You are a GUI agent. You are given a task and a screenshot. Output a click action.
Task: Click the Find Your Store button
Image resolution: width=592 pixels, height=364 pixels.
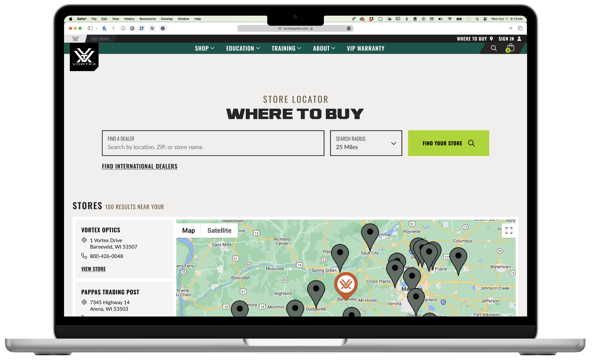449,143
